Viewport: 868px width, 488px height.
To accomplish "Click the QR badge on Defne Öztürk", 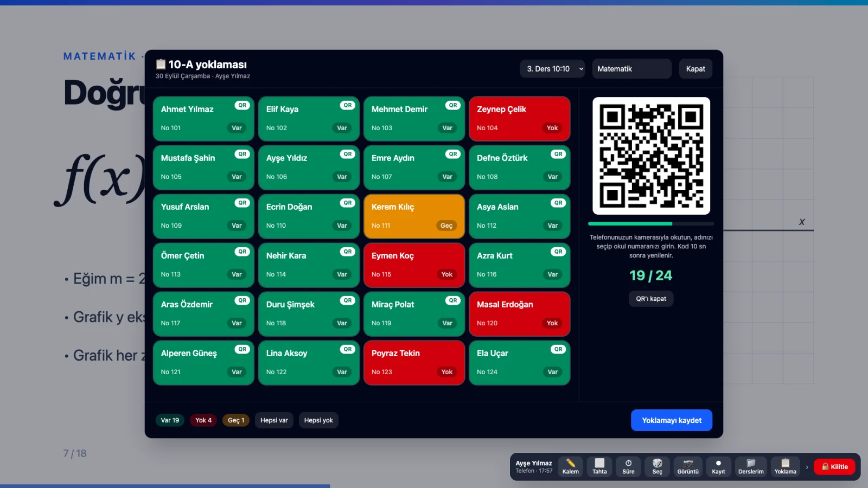I will coord(558,154).
